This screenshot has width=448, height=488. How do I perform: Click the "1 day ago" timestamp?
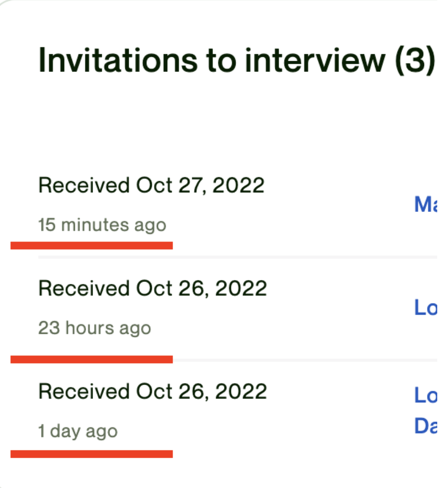[78, 431]
